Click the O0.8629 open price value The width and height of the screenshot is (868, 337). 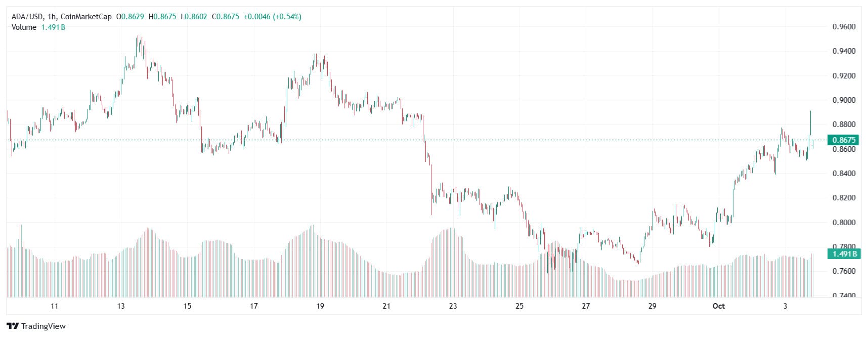click(130, 17)
